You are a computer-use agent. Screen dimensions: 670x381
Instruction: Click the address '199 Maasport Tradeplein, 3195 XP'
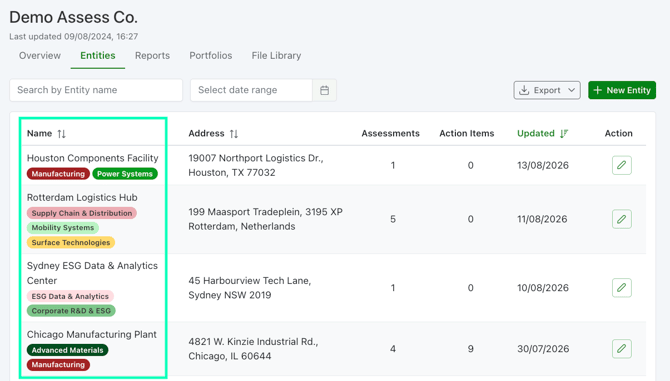pos(265,212)
